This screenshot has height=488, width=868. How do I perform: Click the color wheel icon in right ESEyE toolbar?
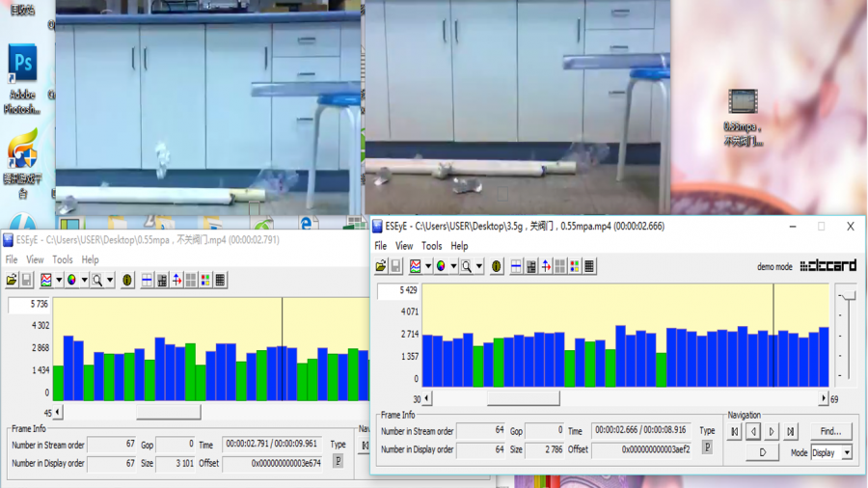tap(441, 266)
